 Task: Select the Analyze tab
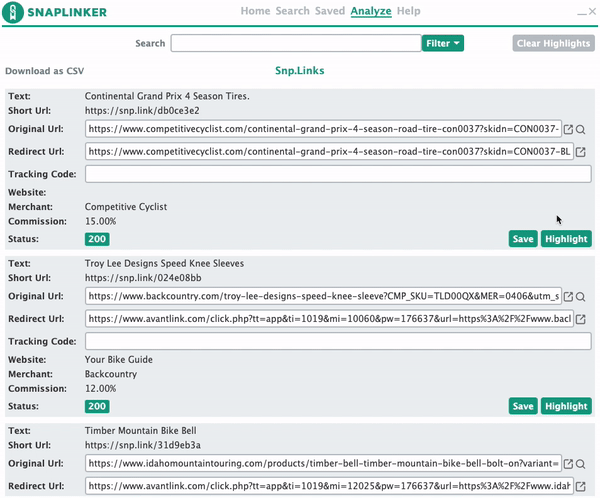point(371,11)
